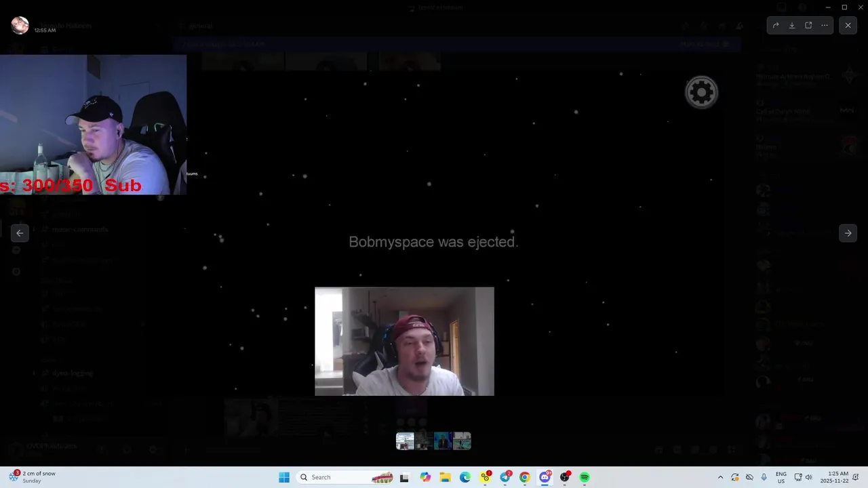Click the sync status tray icon
868x488 pixels.
[x=734, y=477]
